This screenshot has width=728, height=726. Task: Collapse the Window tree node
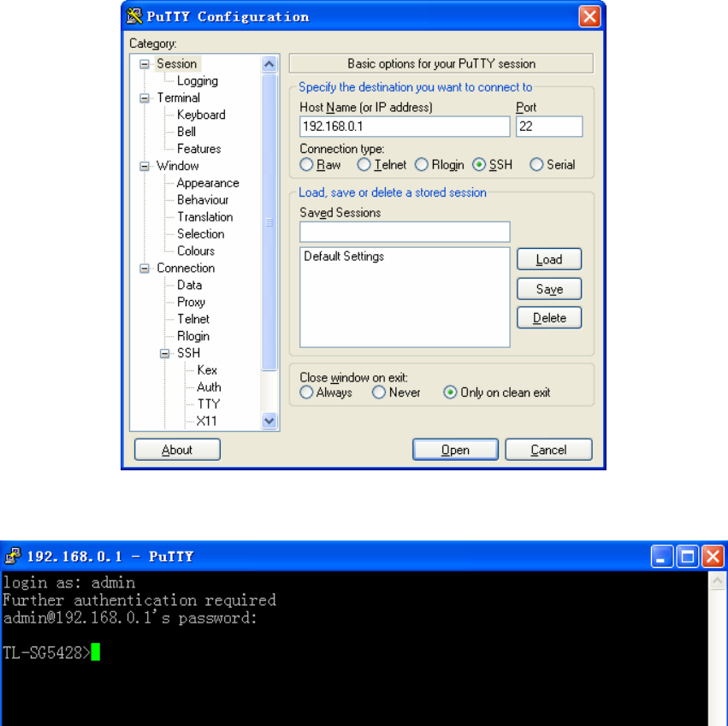coord(145,166)
